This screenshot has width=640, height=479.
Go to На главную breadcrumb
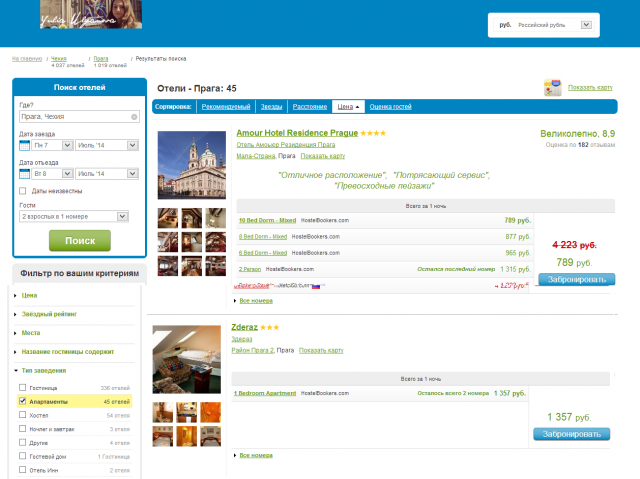point(27,59)
